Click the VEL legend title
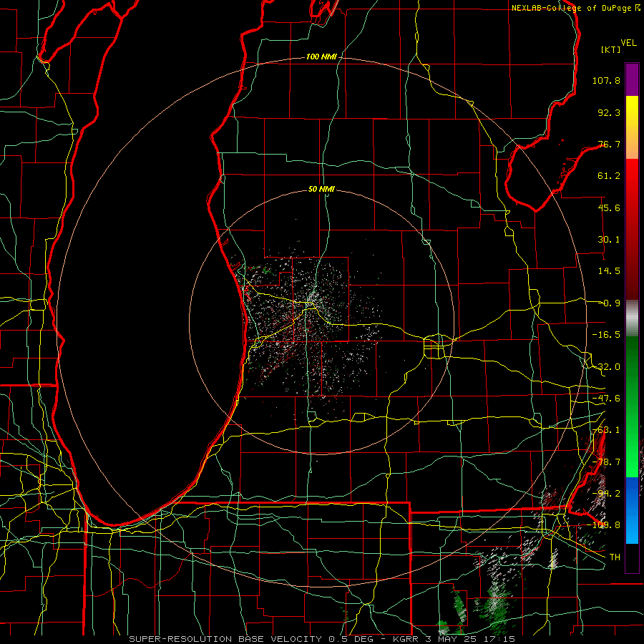This screenshot has height=644, width=644. [628, 43]
